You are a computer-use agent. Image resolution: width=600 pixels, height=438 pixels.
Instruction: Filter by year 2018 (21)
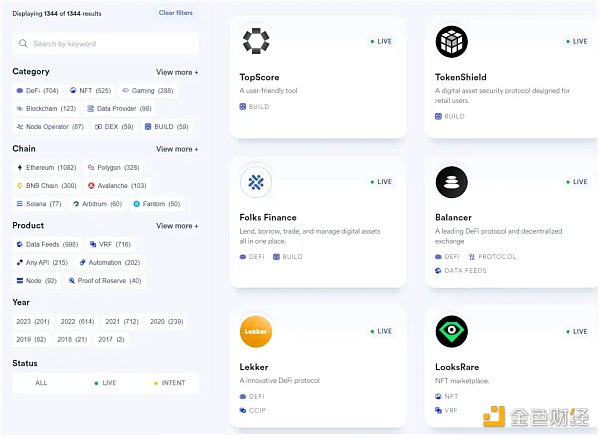click(72, 339)
